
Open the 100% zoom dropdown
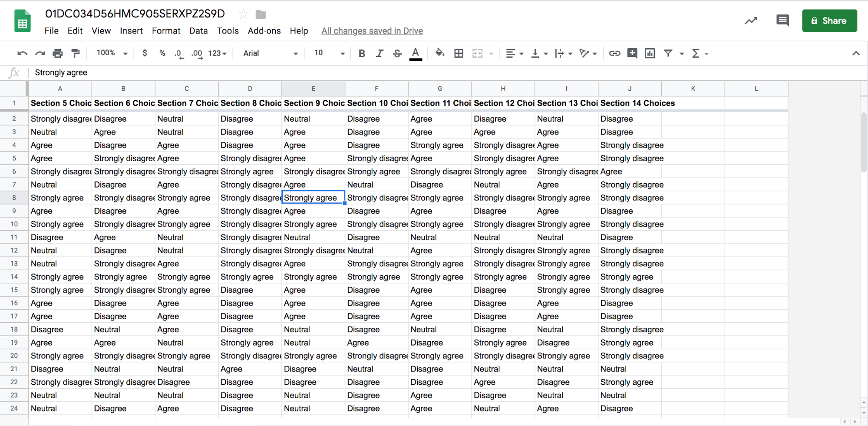112,53
